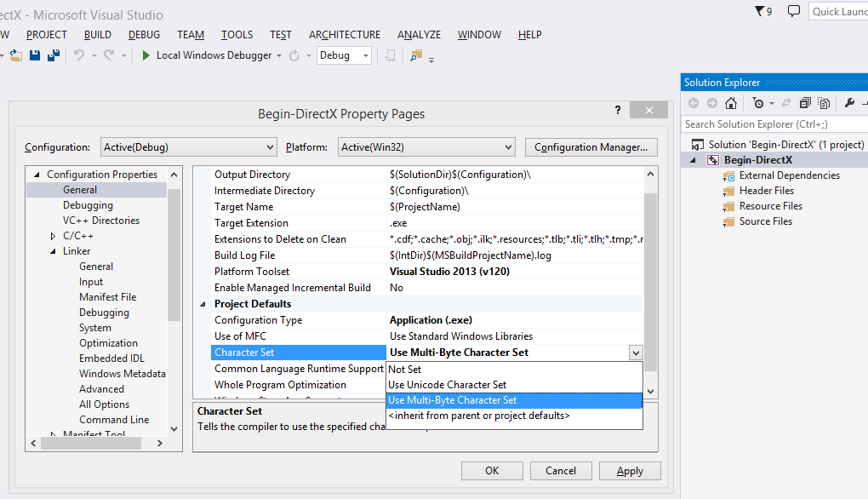The height and width of the screenshot is (499, 868).
Task: Click the Collapse All icon in Solution Explorer
Action: (805, 103)
